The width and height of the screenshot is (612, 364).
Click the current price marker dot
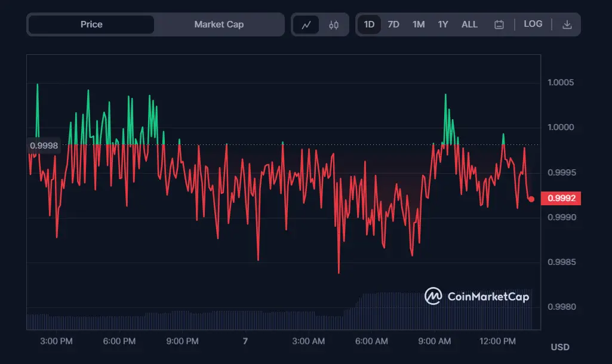coord(531,199)
